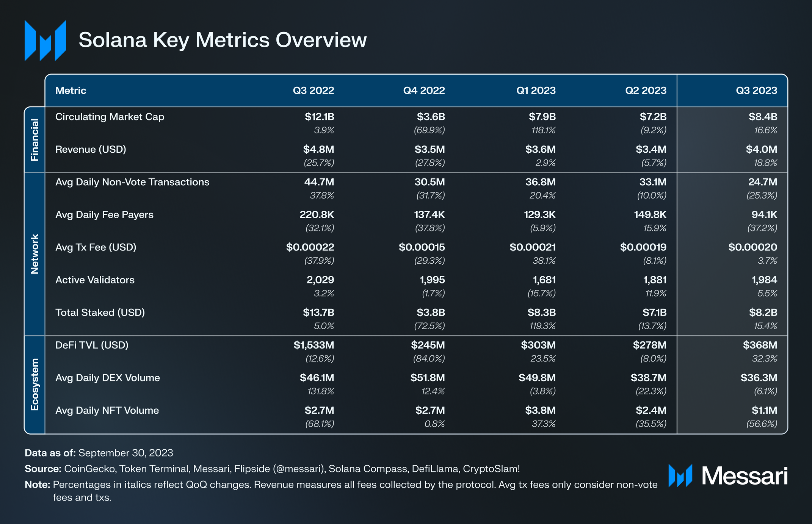812x524 pixels.
Task: Click the Q4 2022 Avg Daily DEX Volume $51.8M
Action: point(427,378)
